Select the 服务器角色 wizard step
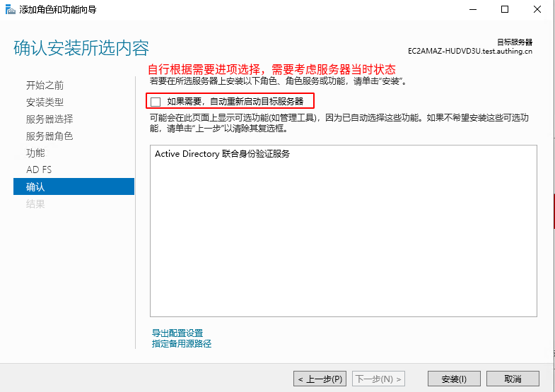This screenshot has width=555, height=392. point(49,136)
